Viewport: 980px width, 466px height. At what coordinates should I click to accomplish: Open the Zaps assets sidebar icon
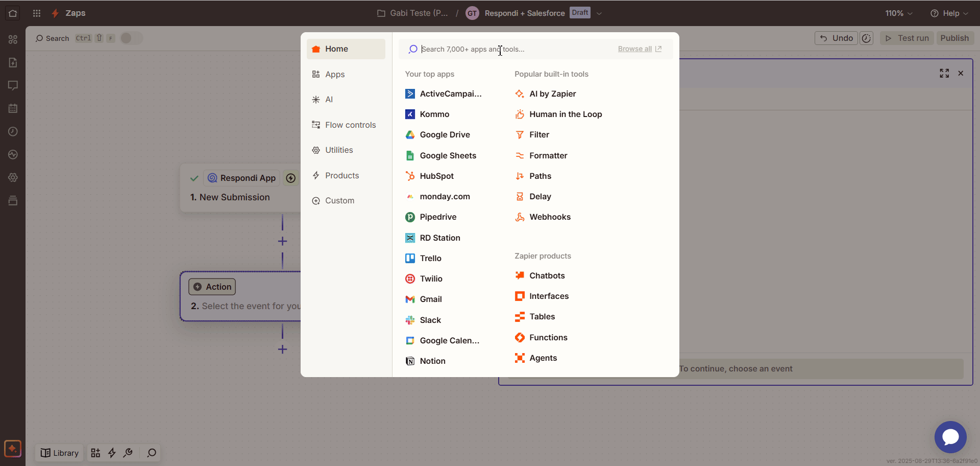click(x=13, y=39)
